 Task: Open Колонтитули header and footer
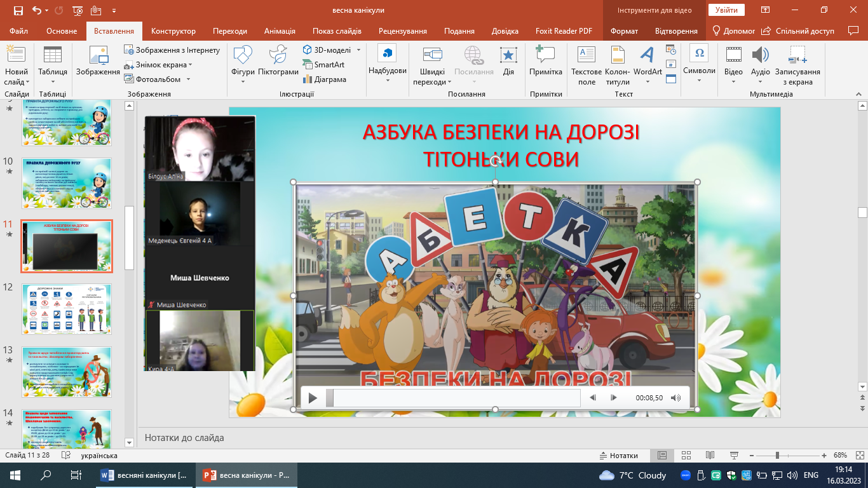(618, 65)
